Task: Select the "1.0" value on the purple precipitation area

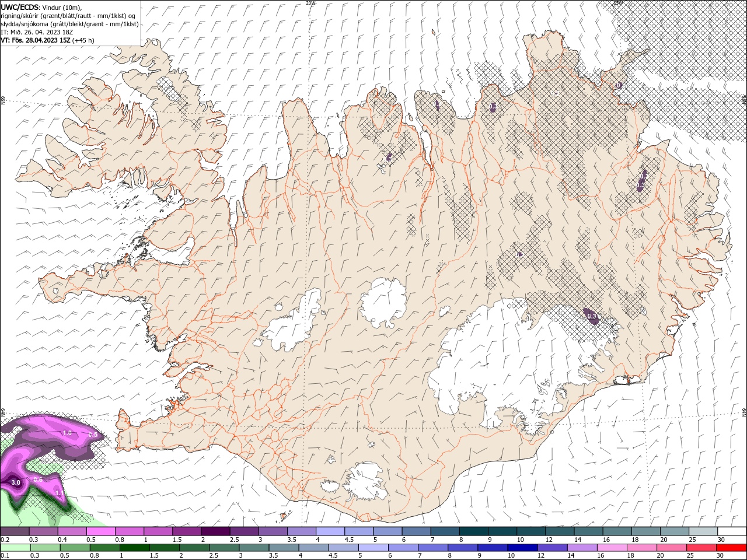Action: pyautogui.click(x=67, y=433)
